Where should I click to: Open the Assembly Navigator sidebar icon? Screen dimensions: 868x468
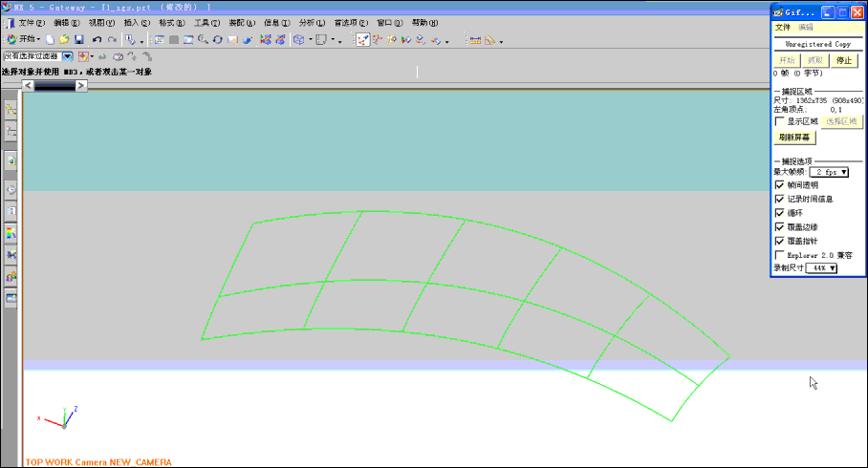(11, 109)
